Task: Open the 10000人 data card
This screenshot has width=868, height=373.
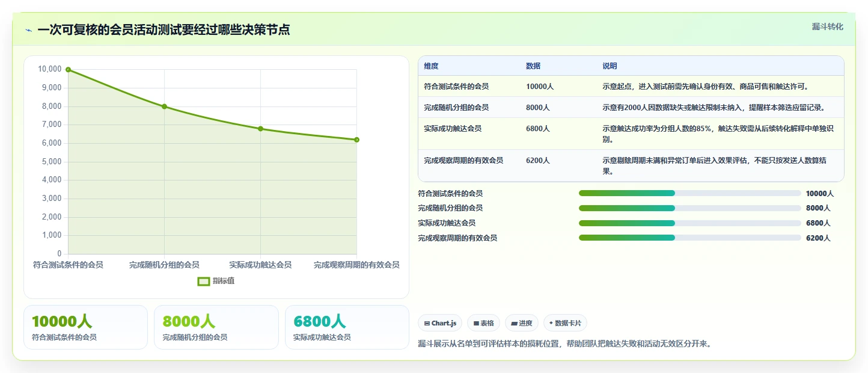Action: click(x=85, y=327)
